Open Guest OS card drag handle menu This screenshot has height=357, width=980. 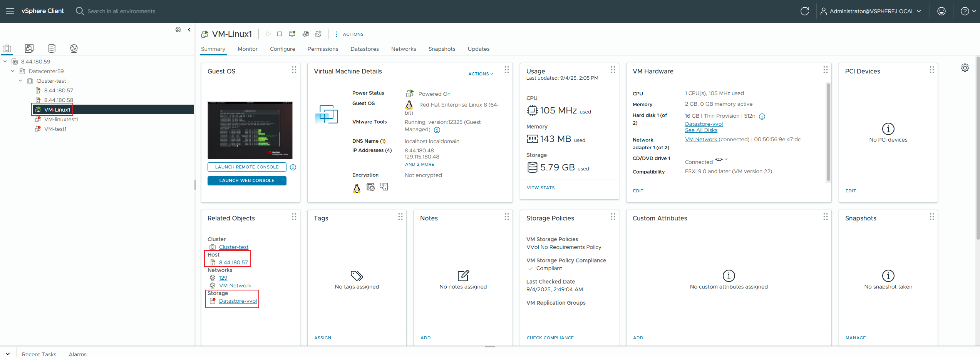click(294, 70)
